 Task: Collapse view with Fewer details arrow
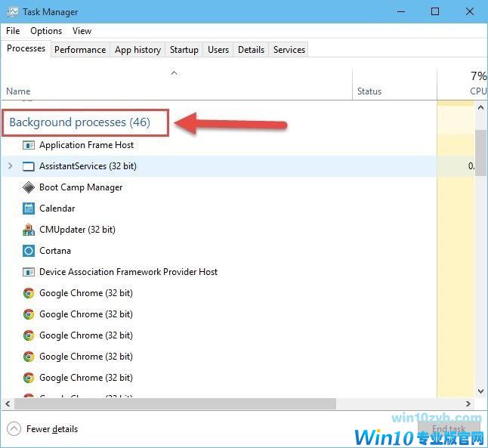click(14, 429)
